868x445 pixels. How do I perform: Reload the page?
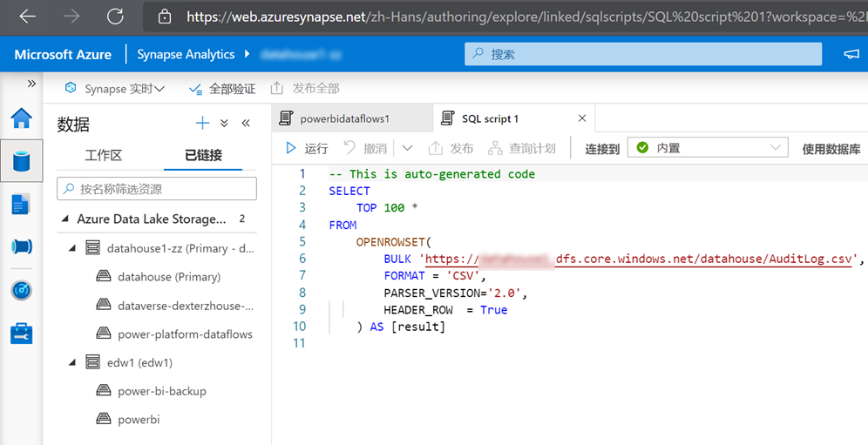[x=115, y=17]
